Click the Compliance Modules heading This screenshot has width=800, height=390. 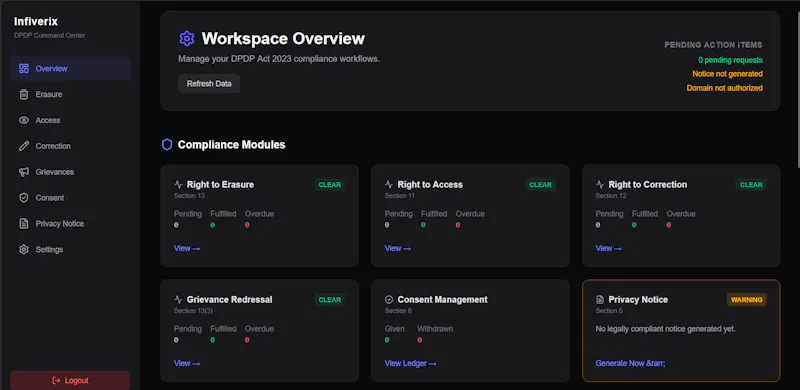pos(231,145)
